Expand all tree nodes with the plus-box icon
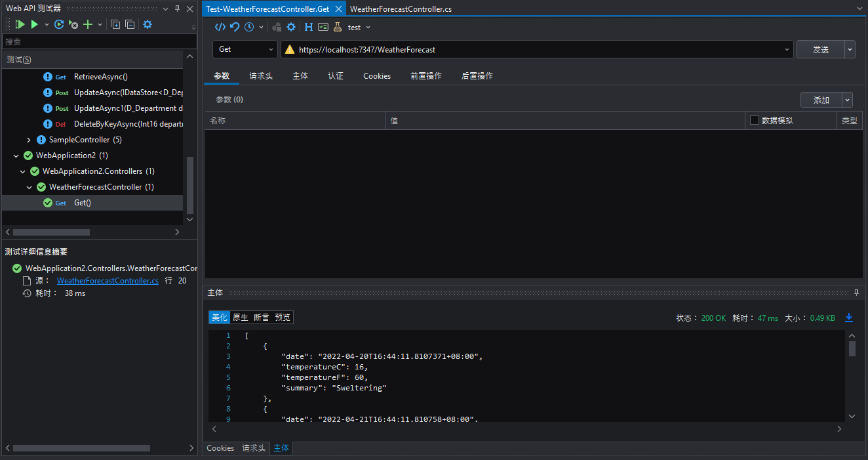Image resolution: width=868 pixels, height=460 pixels. coord(115,24)
